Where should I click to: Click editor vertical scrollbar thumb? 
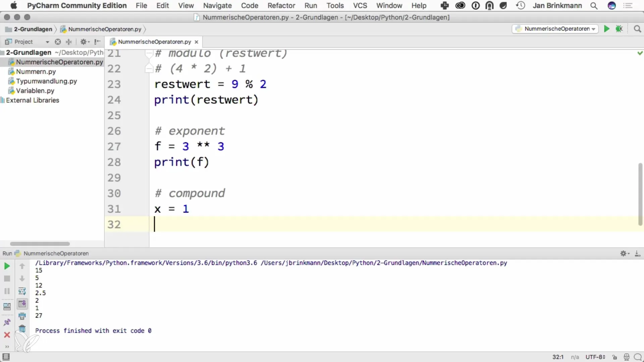point(640,194)
